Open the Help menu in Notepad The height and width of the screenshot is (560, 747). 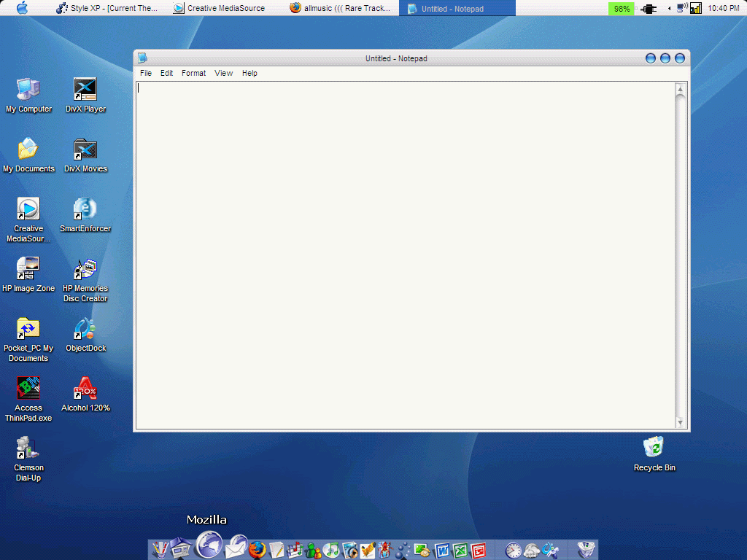pyautogui.click(x=249, y=73)
